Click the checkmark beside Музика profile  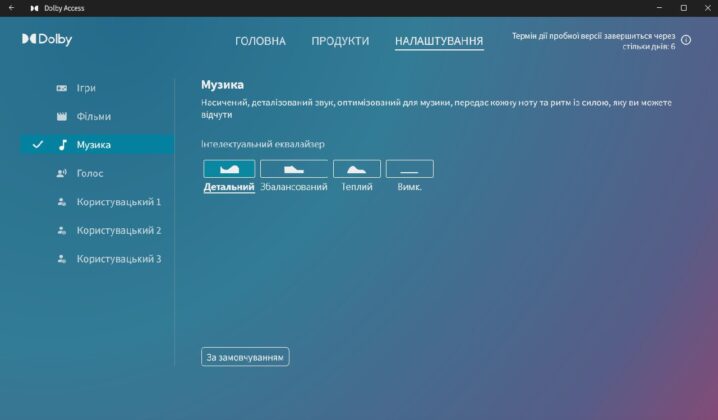(x=38, y=145)
